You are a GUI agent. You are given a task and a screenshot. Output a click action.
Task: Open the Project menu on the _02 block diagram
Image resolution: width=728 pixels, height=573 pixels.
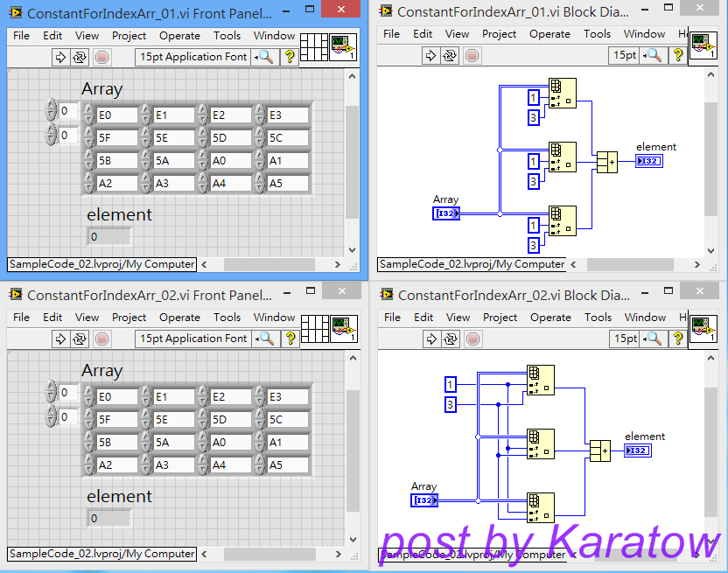pyautogui.click(x=499, y=316)
